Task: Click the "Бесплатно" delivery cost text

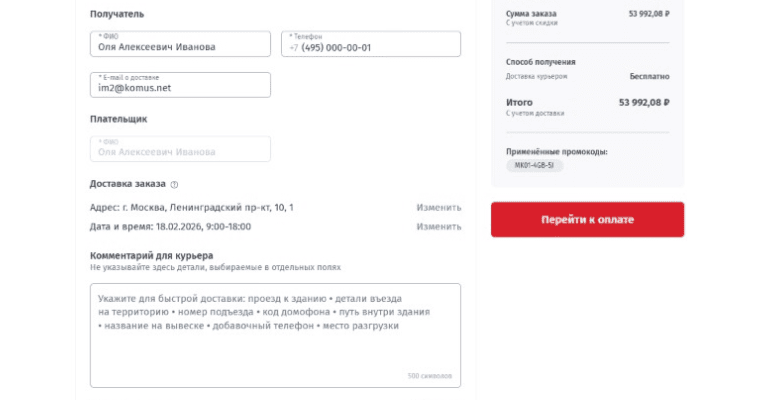Action: click(649, 76)
